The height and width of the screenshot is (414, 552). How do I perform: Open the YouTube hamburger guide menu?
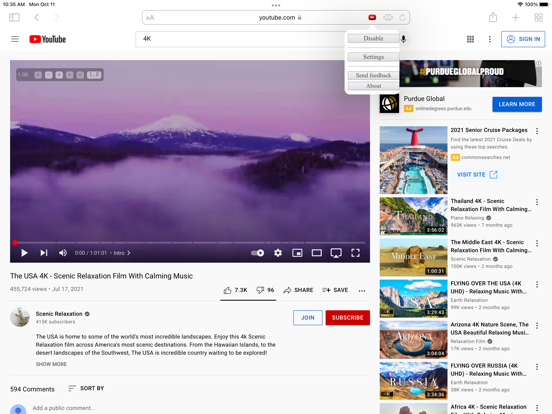tap(15, 39)
